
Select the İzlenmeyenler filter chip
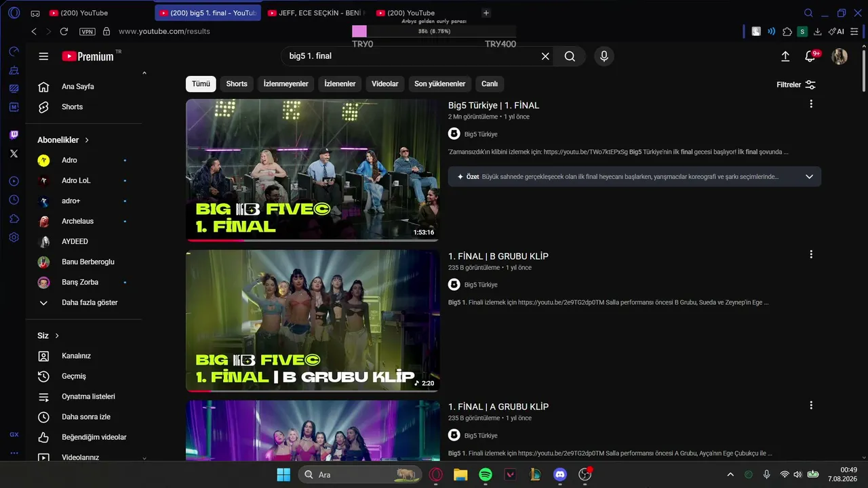coord(285,84)
